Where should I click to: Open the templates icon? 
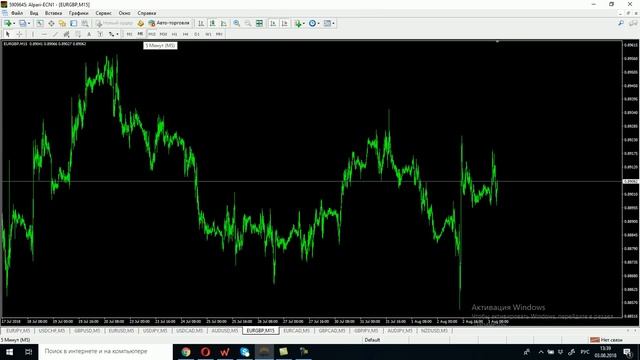[x=327, y=23]
